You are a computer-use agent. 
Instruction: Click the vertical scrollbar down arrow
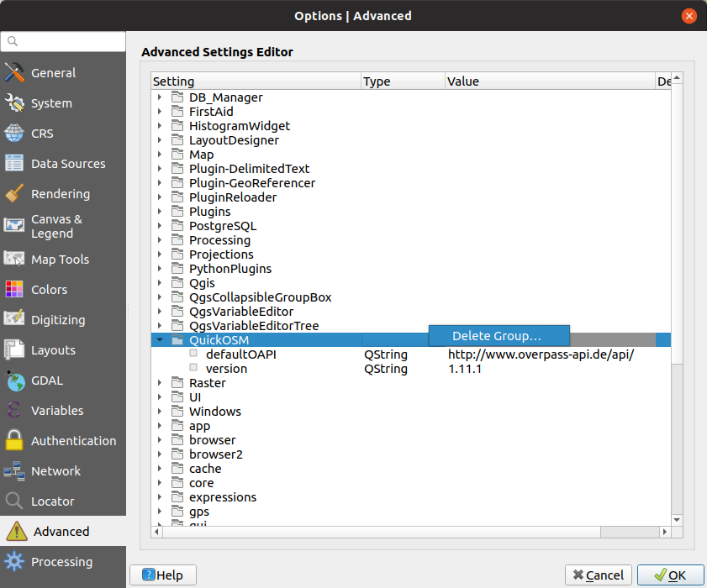point(677,520)
